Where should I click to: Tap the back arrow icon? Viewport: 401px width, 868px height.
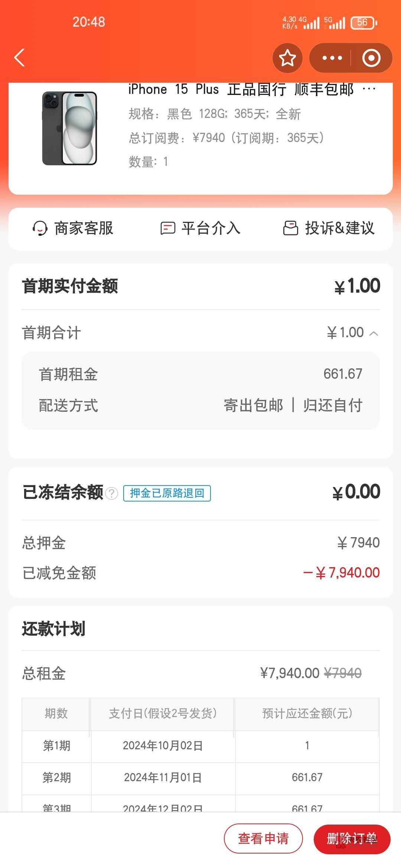pos(19,58)
